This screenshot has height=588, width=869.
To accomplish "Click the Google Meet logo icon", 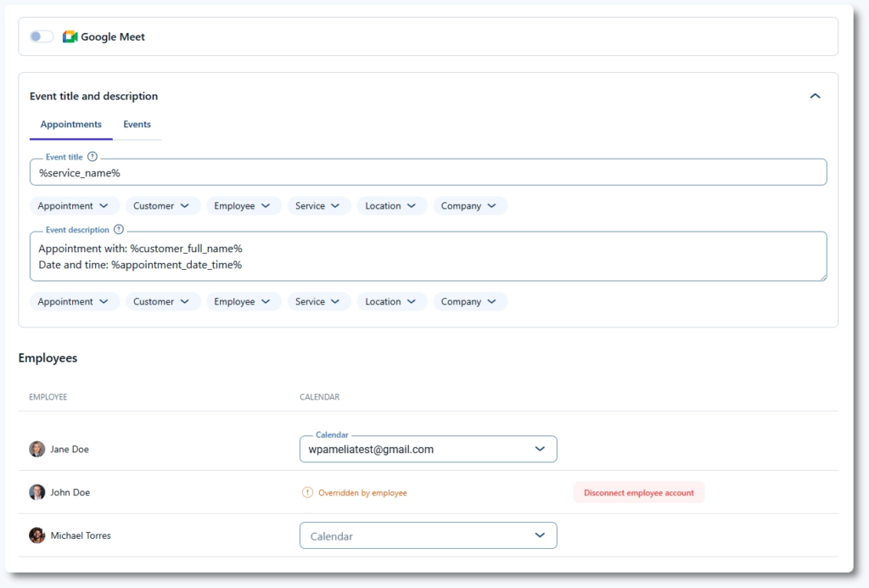I will [70, 36].
